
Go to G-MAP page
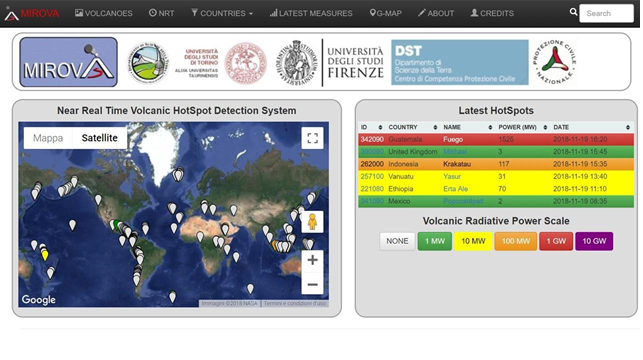coord(385,14)
